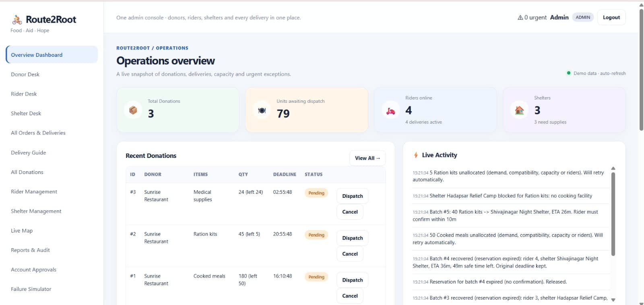Dispatch donation #1 Cooked meals
This screenshot has height=305, width=644.
point(352,280)
